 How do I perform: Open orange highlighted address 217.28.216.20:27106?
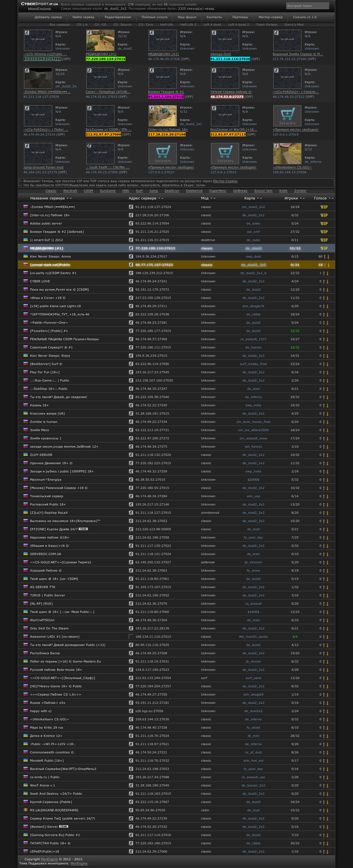(x=167, y=134)
